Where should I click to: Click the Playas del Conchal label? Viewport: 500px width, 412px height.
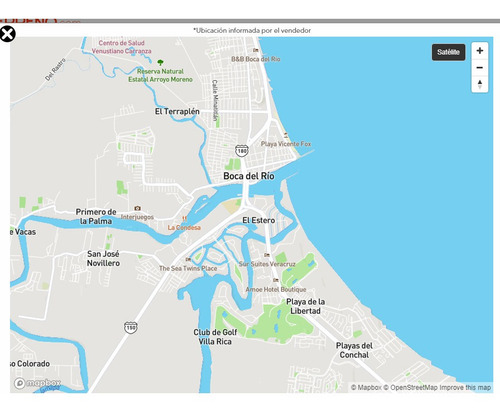[354, 350]
